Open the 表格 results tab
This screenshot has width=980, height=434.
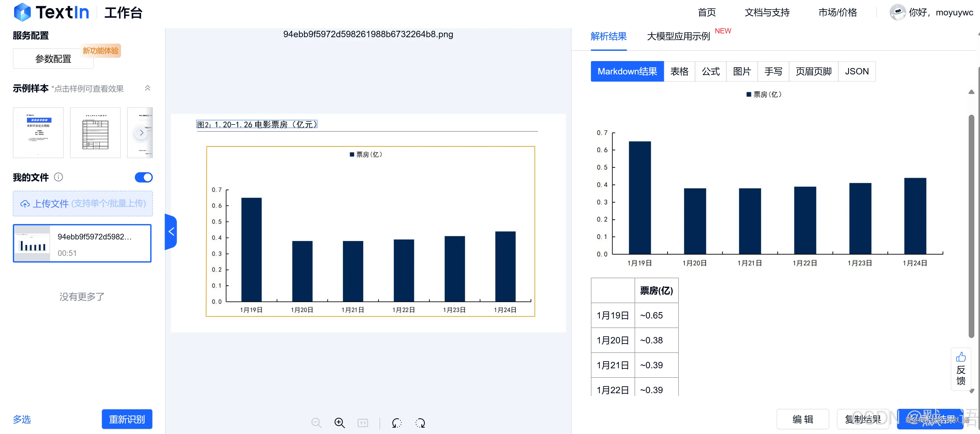click(x=680, y=71)
